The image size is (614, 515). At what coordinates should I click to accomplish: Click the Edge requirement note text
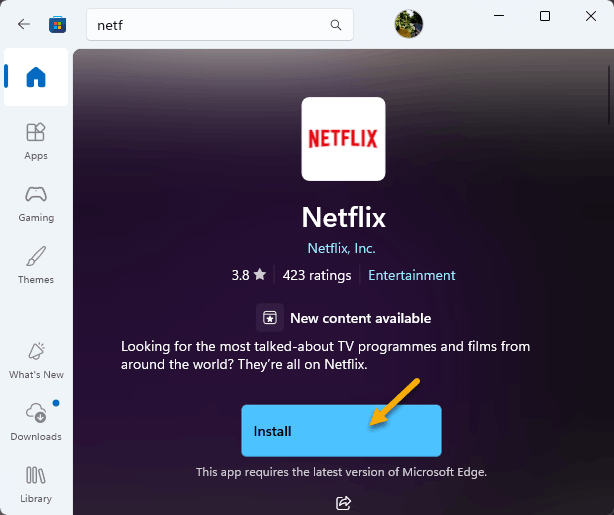[x=341, y=472]
